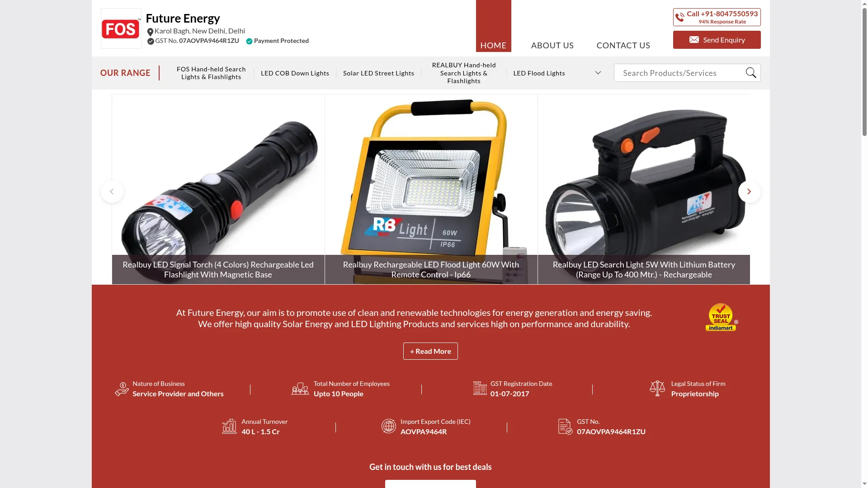Click GST No. 07AOVPA9464R1ZU in header
868x488 pixels.
(x=197, y=41)
